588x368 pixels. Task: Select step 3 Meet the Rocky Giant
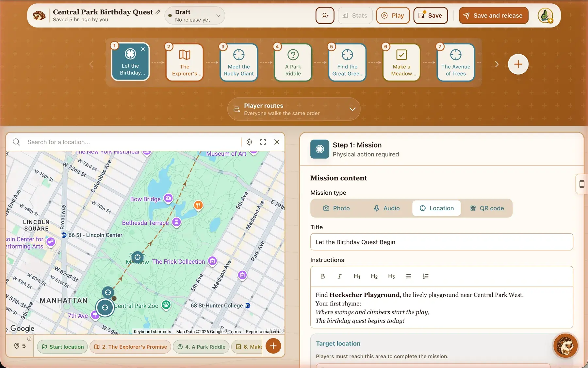tap(239, 62)
